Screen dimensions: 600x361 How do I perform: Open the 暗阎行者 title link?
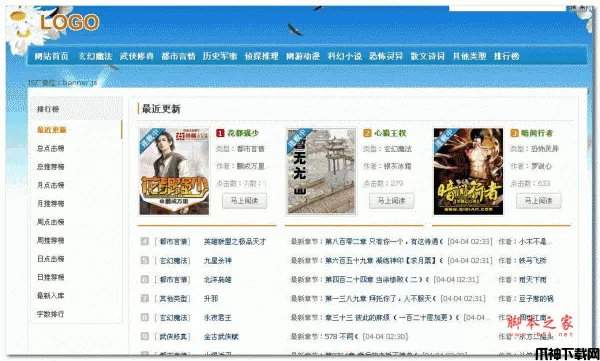(x=537, y=133)
